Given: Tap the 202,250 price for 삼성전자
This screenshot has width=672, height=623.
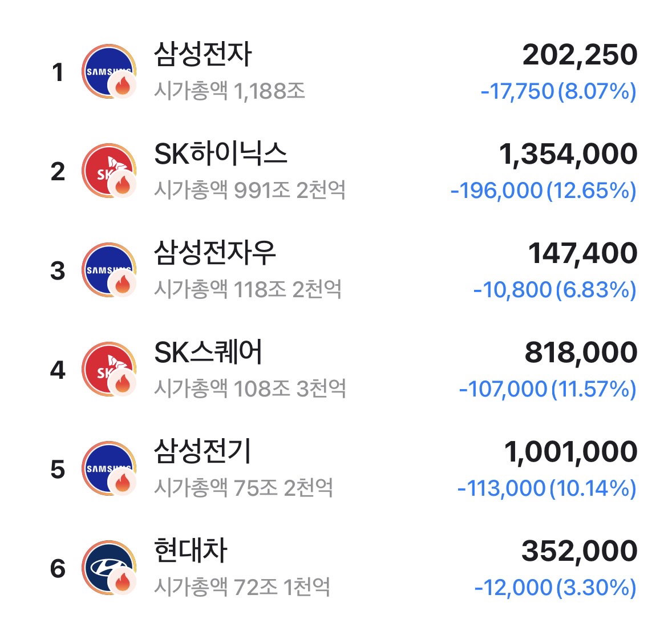Looking at the screenshot, I should 580,55.
